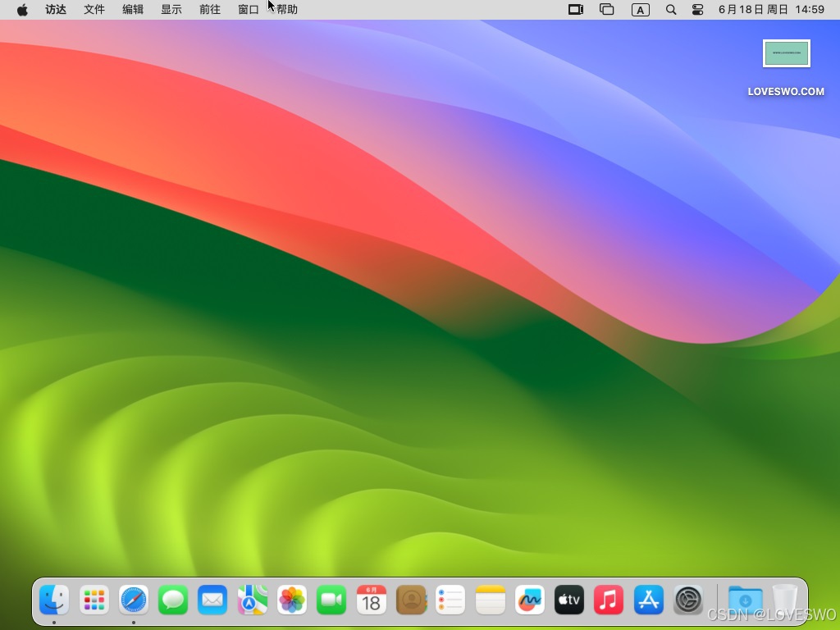Select the LOVESWO.COM desktop file thumbnail
The image size is (840, 630).
pos(787,53)
